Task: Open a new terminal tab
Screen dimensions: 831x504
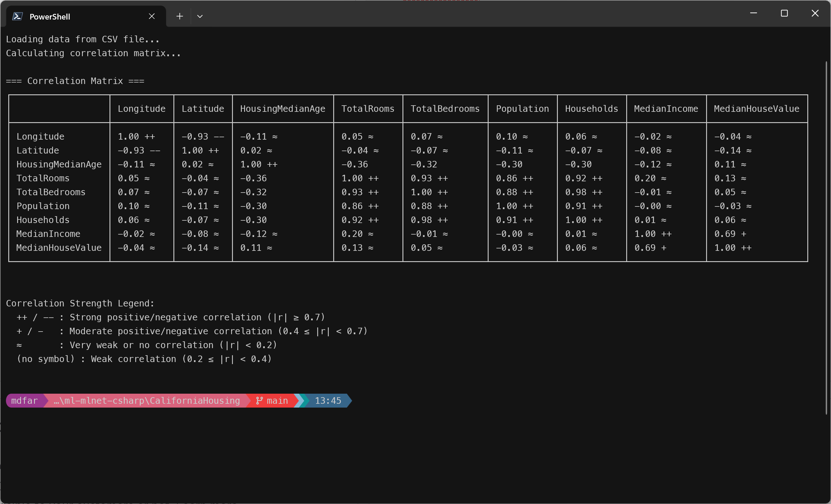Action: pos(180,16)
